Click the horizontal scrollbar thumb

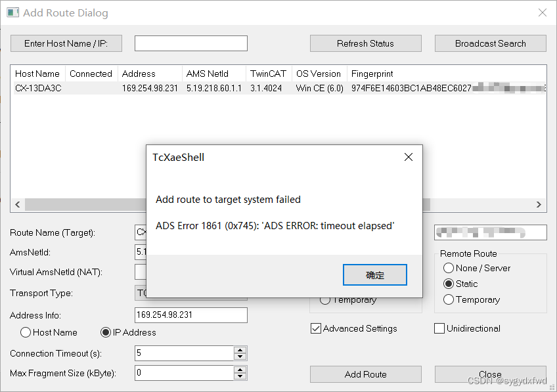227,204
